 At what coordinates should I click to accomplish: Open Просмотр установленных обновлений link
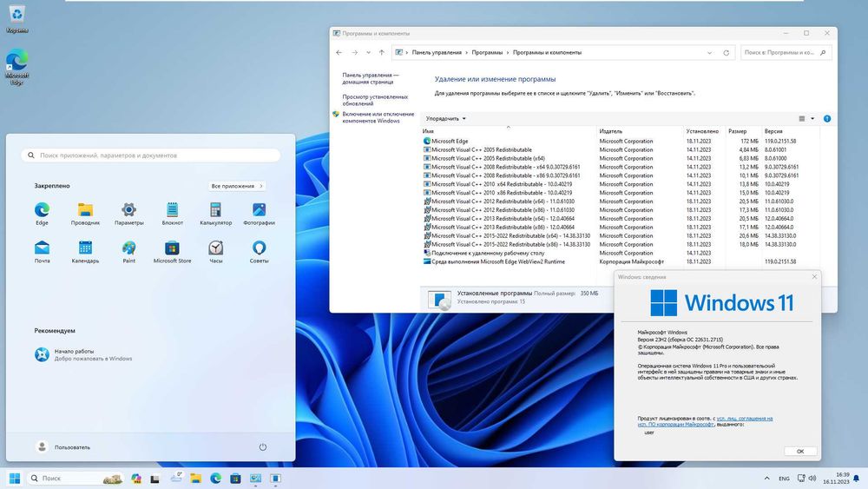point(375,100)
